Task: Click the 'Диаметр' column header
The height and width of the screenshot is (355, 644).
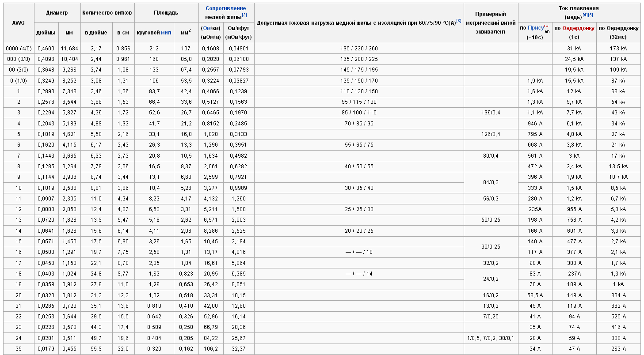Action: point(57,13)
